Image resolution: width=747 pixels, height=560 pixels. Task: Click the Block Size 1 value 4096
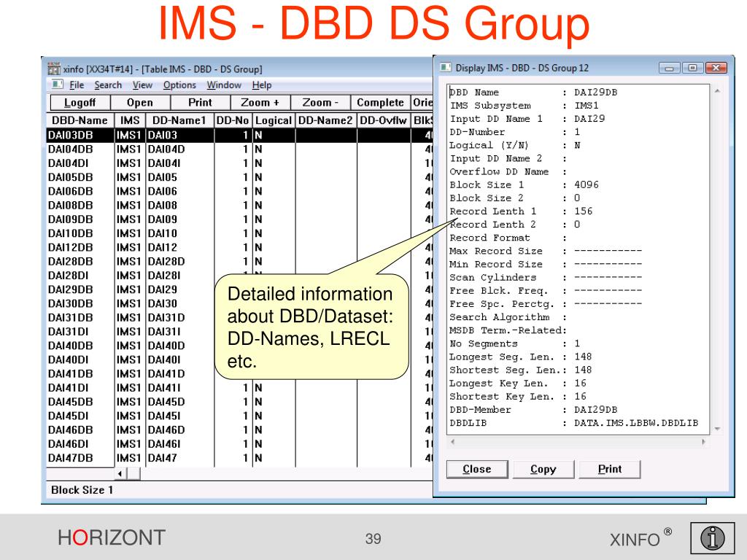(x=587, y=184)
